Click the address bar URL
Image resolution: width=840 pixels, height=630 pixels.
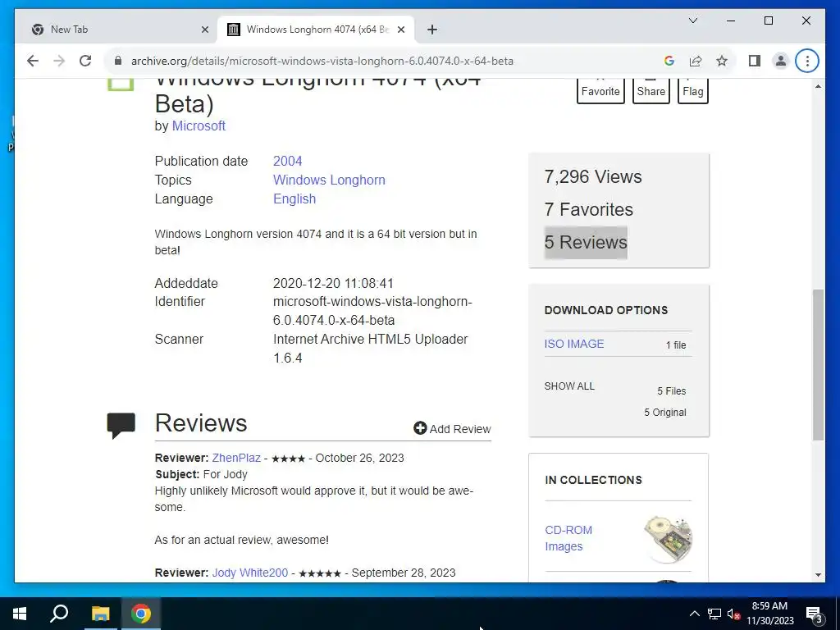click(x=322, y=61)
